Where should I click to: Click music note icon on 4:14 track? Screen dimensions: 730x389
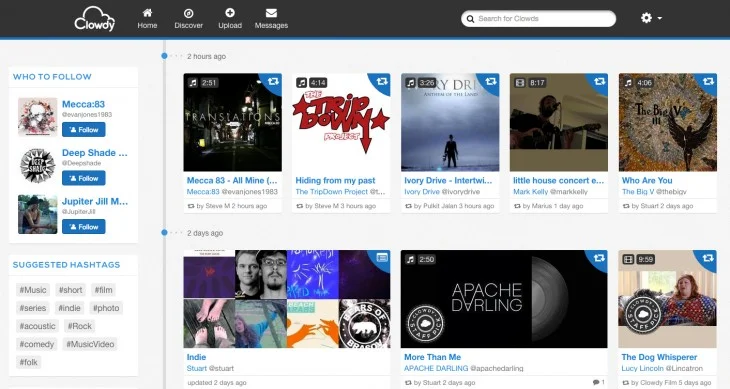302,83
